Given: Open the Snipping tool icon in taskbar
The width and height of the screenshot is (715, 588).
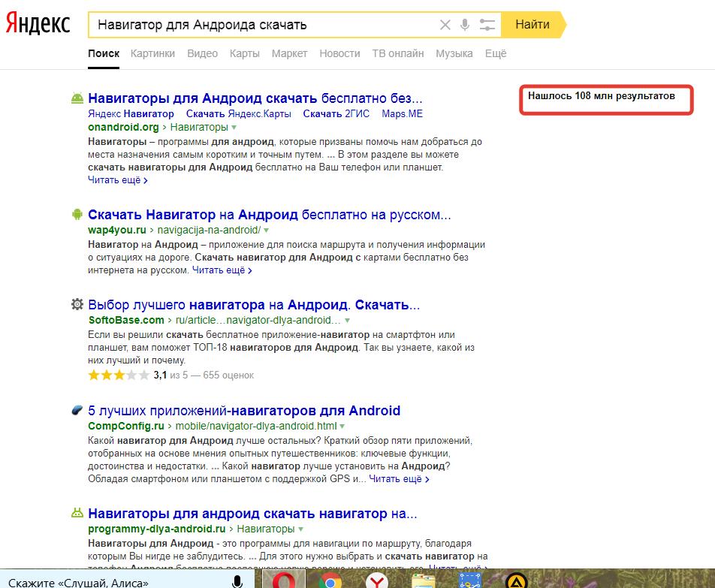Looking at the screenshot, I should tap(470, 582).
